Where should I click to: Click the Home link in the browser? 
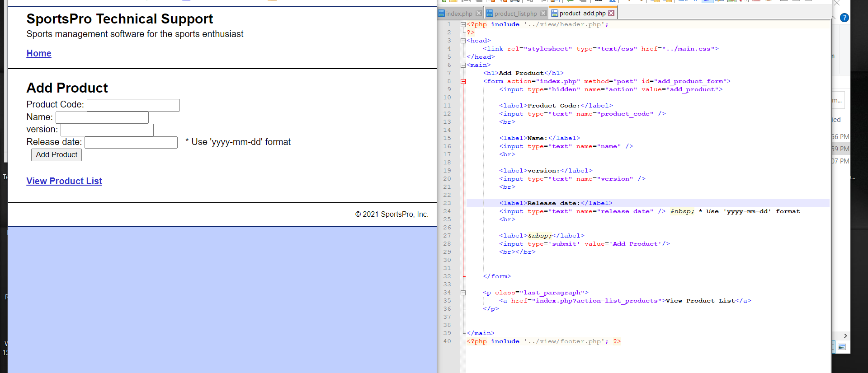(39, 53)
